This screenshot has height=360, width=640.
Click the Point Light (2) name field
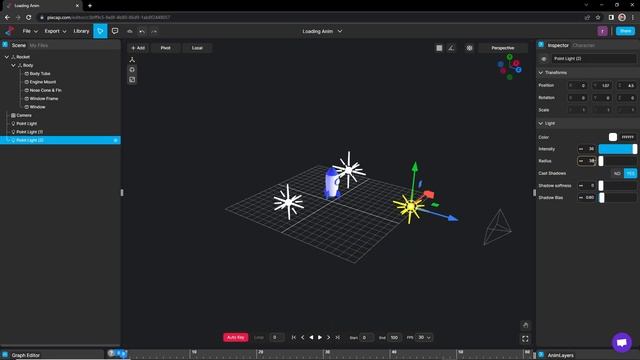pyautogui.click(x=594, y=59)
